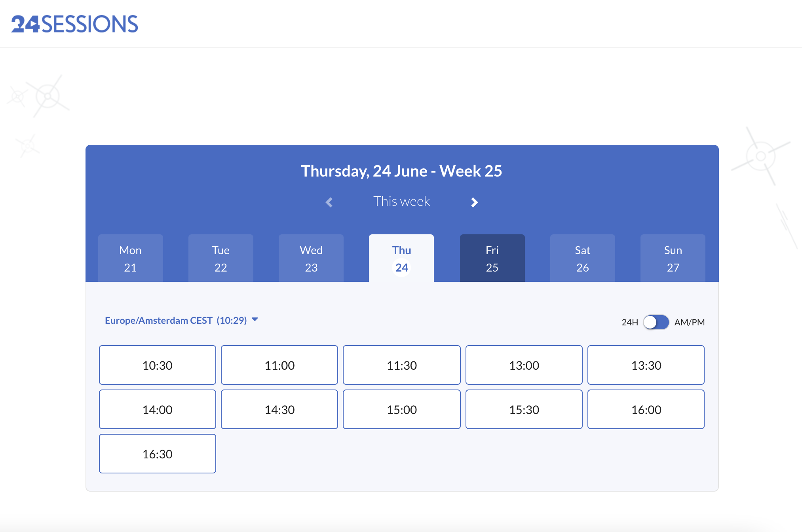Choose the 11:30 time slot
The height and width of the screenshot is (532, 802).
point(401,365)
